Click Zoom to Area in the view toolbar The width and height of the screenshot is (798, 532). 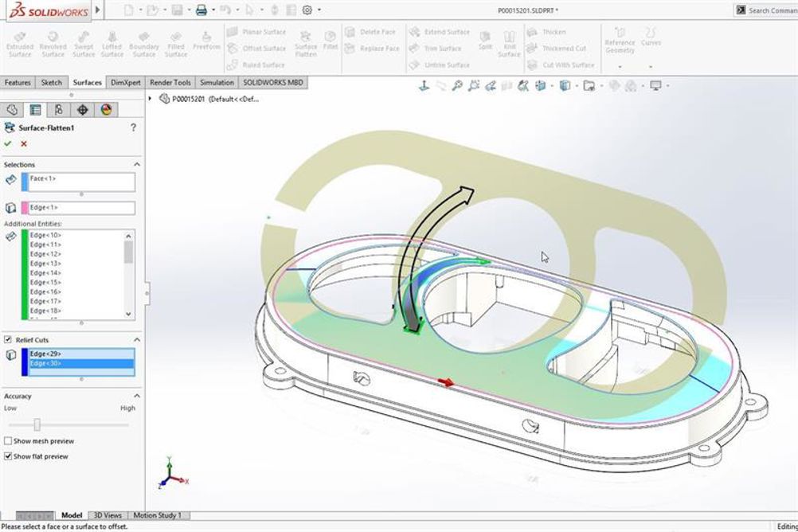pyautogui.click(x=474, y=86)
